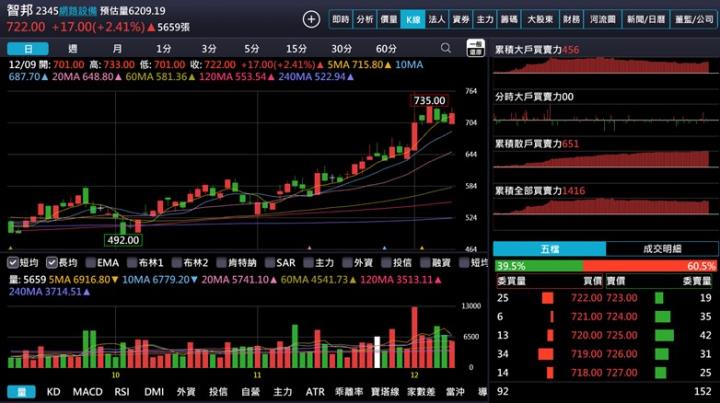The image size is (720, 403).
Task: Select the 五檔 order book tab
Action: pos(550,249)
